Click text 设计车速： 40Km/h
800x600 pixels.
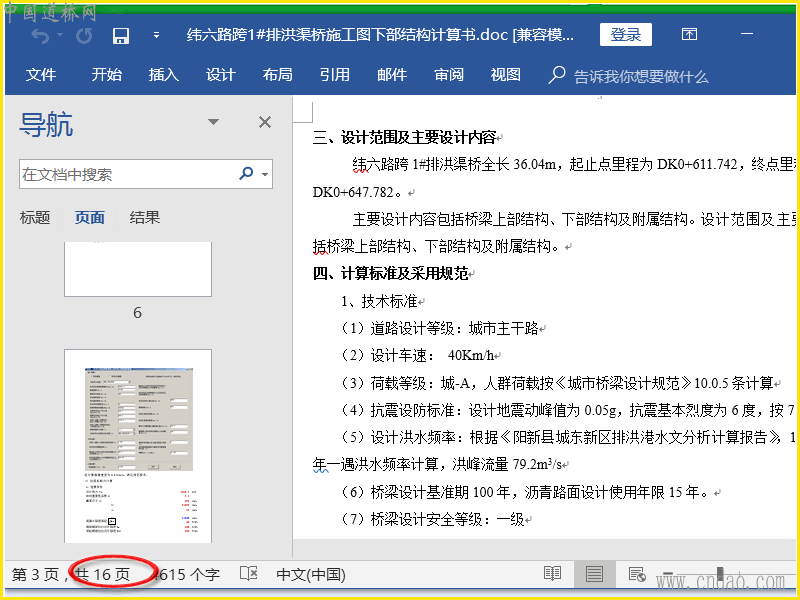pyautogui.click(x=432, y=356)
